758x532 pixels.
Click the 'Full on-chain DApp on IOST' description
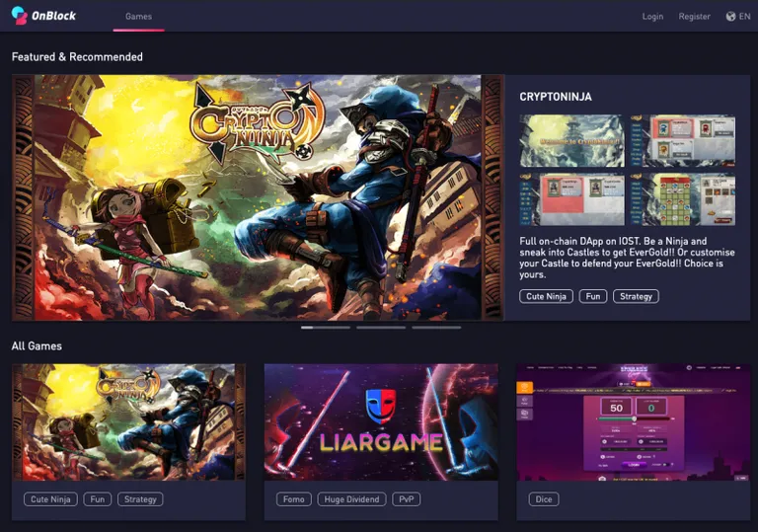627,258
